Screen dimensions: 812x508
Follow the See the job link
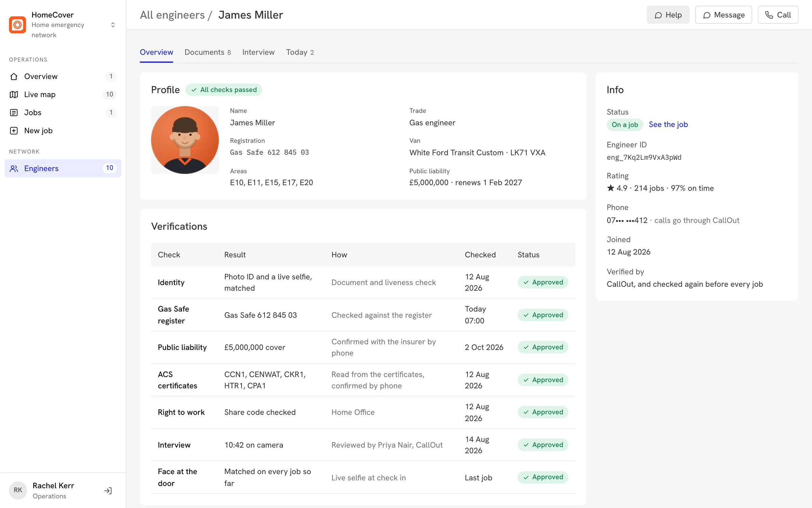click(668, 125)
